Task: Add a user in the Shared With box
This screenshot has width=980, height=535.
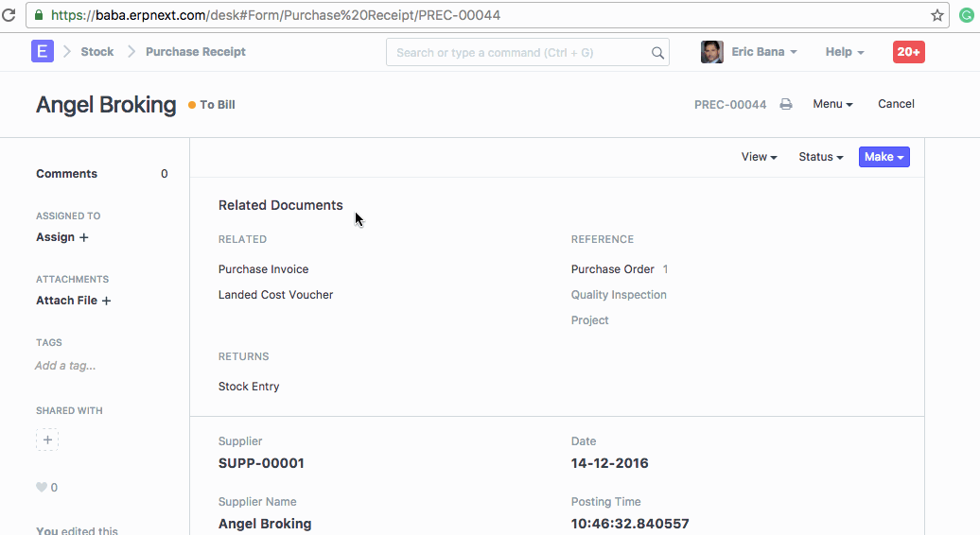Action: coord(47,440)
